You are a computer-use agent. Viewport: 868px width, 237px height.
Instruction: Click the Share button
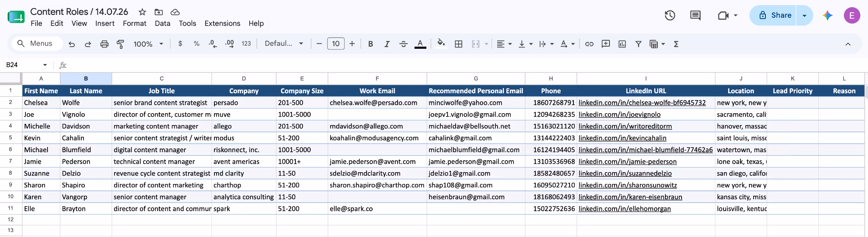(x=773, y=16)
